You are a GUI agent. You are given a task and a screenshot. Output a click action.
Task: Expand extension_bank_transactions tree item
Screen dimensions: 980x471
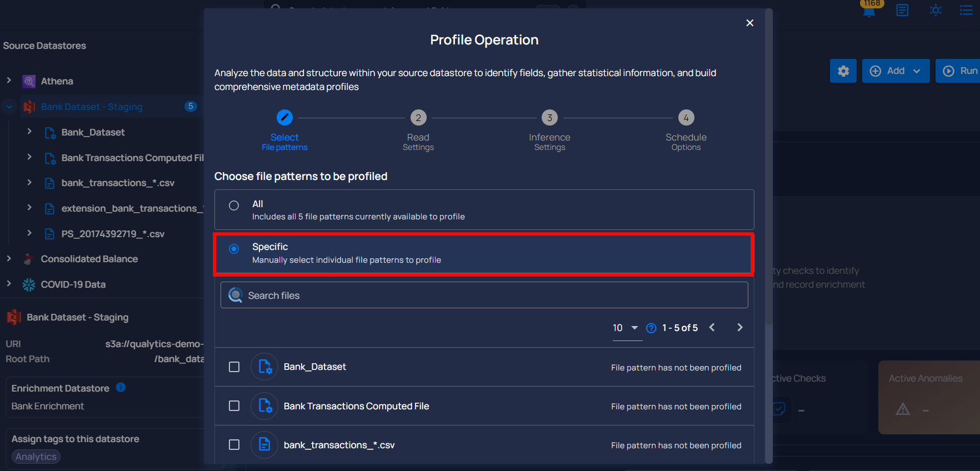click(29, 208)
